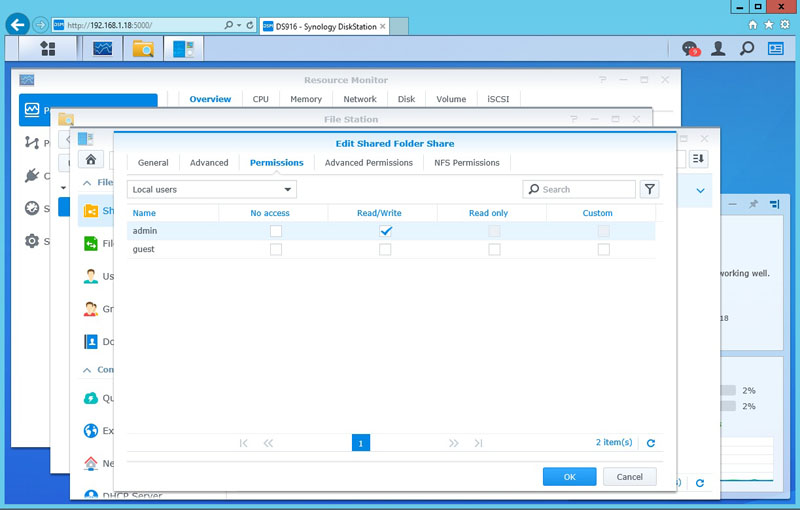Enable Read/Write for guest
The height and width of the screenshot is (510, 800).
(x=385, y=250)
